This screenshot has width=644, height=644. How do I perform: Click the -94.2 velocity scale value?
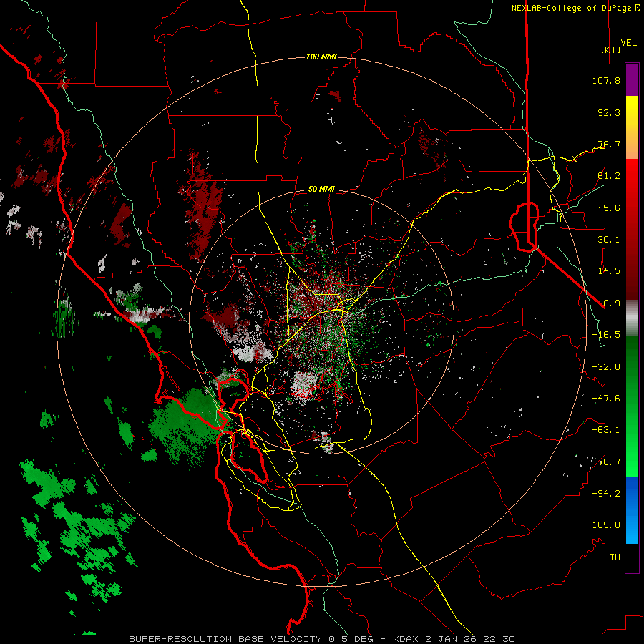(x=606, y=494)
